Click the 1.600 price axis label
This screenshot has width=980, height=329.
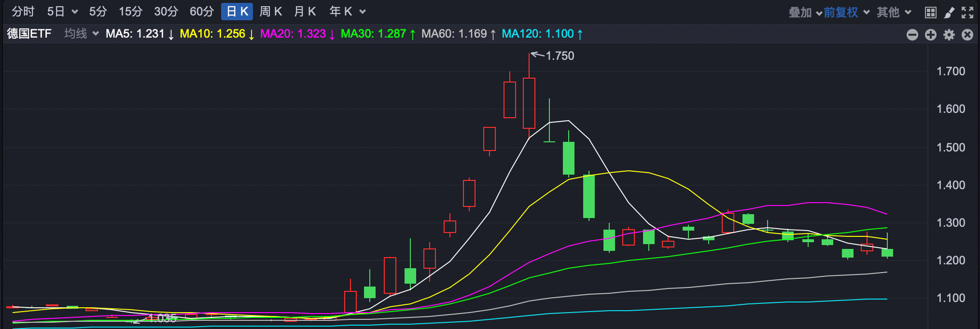tap(951, 109)
